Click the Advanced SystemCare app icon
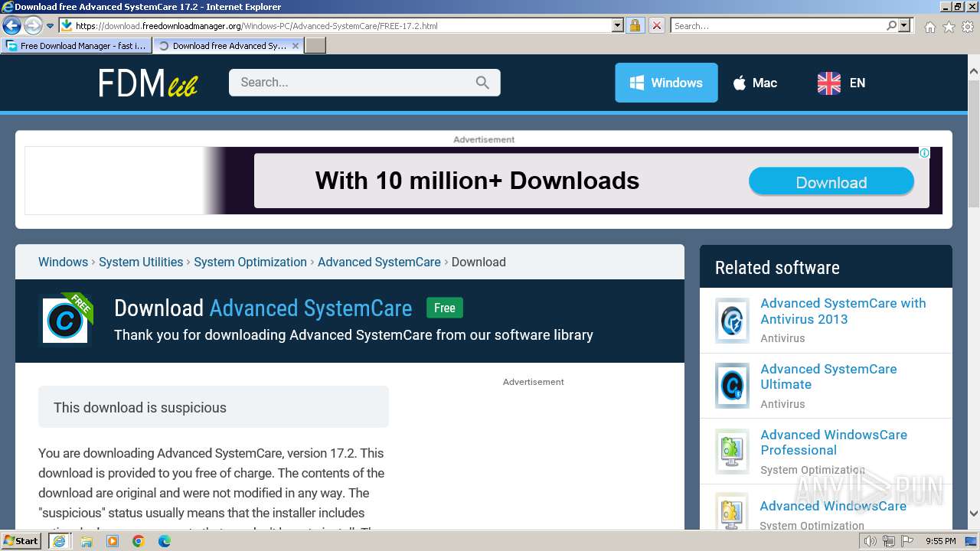980x551 pixels. (66, 320)
